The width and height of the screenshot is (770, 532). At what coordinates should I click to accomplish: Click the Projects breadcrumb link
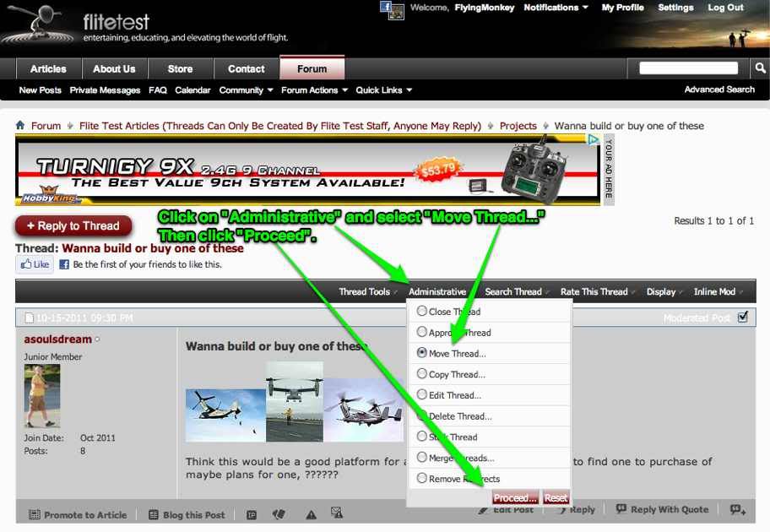[x=518, y=126]
